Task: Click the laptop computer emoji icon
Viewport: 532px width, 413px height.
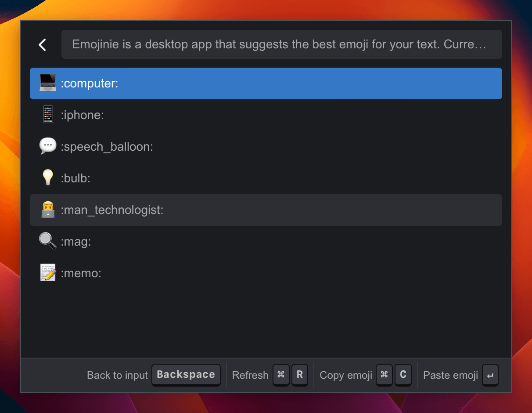Action: pos(47,83)
